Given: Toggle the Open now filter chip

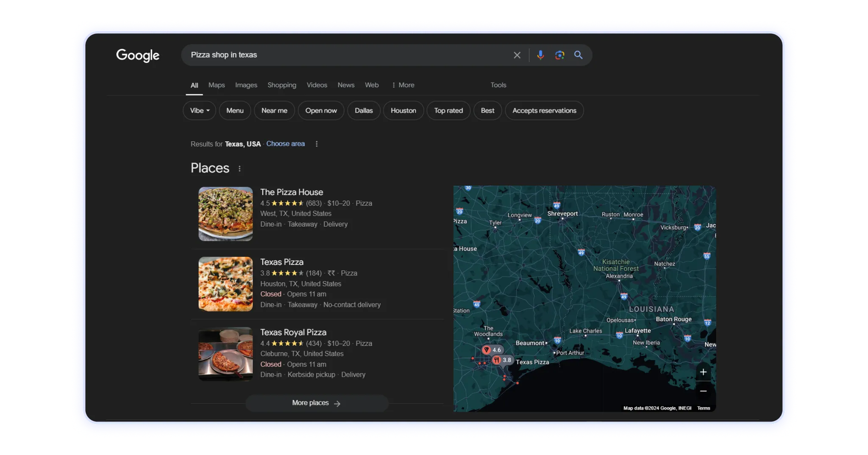Looking at the screenshot, I should click(321, 111).
